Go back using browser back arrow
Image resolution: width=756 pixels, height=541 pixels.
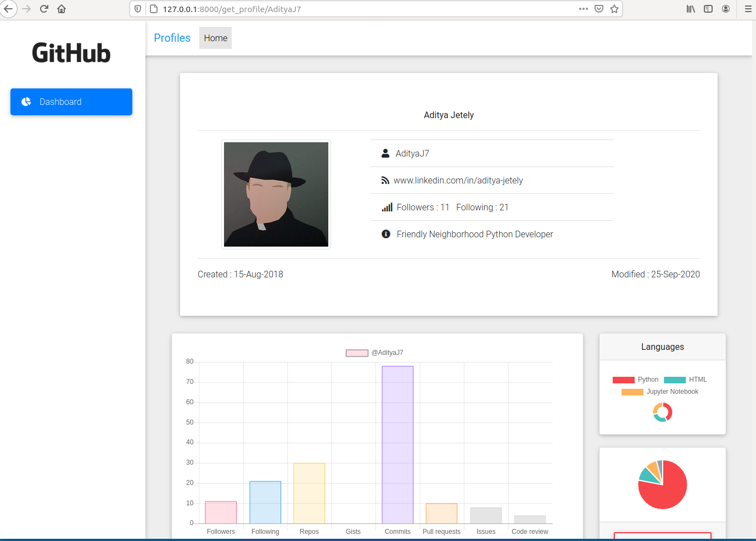8,9
